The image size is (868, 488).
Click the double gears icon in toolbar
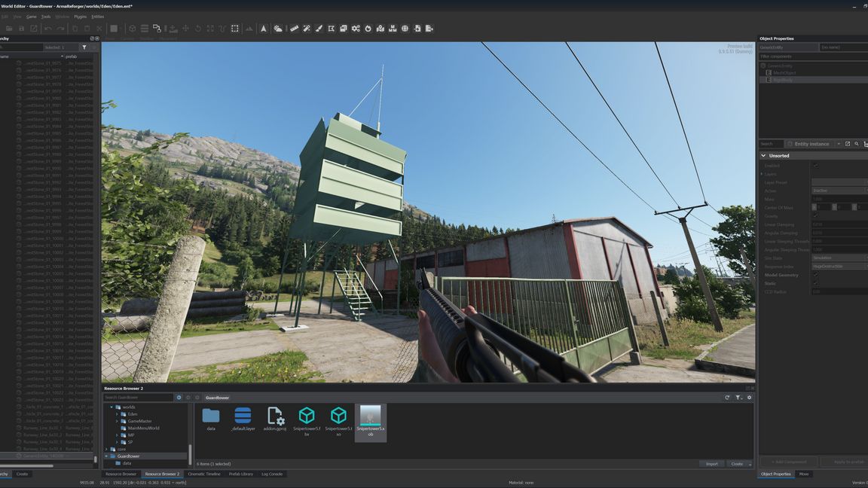(356, 29)
